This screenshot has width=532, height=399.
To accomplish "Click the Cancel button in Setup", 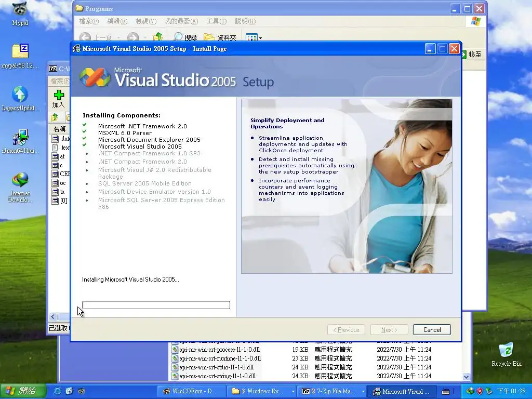I will (432, 329).
